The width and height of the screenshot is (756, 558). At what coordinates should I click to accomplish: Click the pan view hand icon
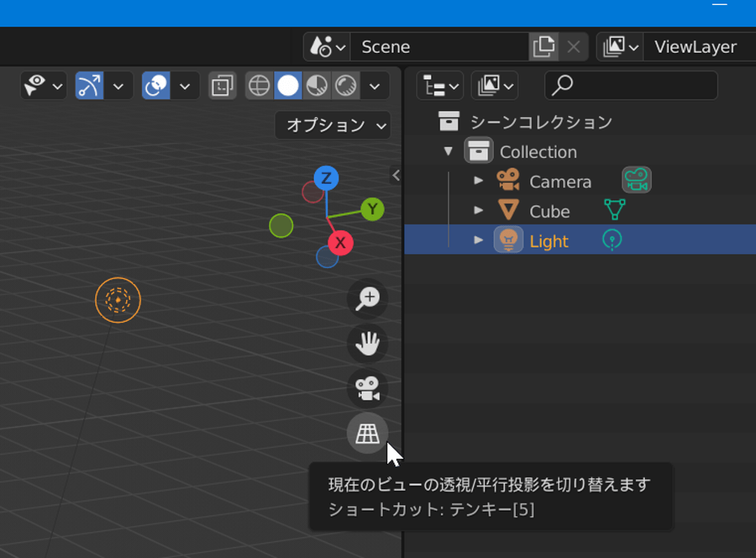point(367,344)
